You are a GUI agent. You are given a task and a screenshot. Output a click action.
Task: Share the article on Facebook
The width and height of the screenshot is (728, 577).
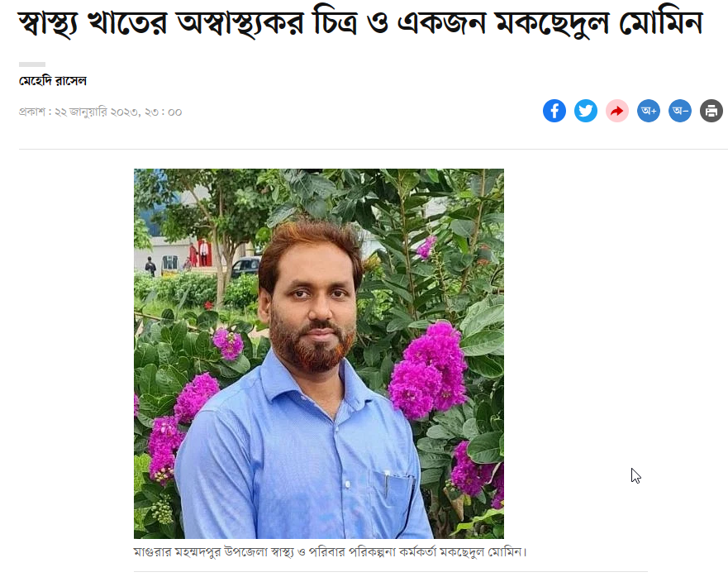click(x=554, y=111)
